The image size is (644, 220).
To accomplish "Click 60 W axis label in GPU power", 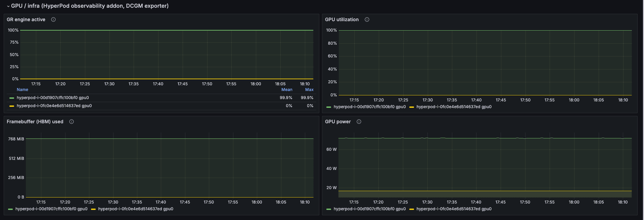I will (x=331, y=149).
